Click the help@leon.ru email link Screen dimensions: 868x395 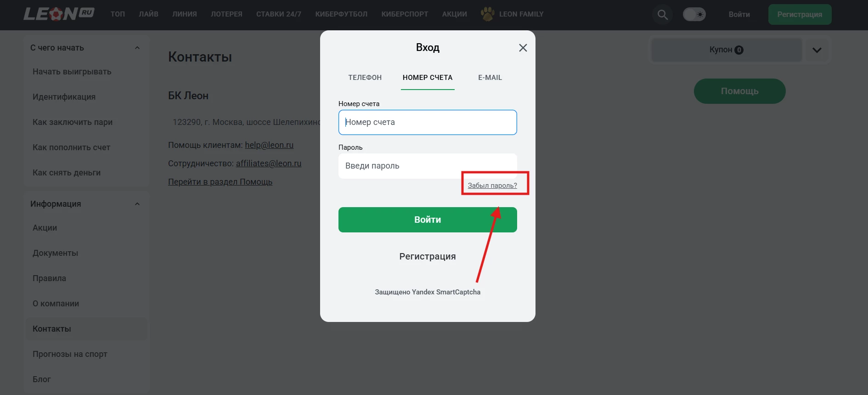click(x=269, y=145)
